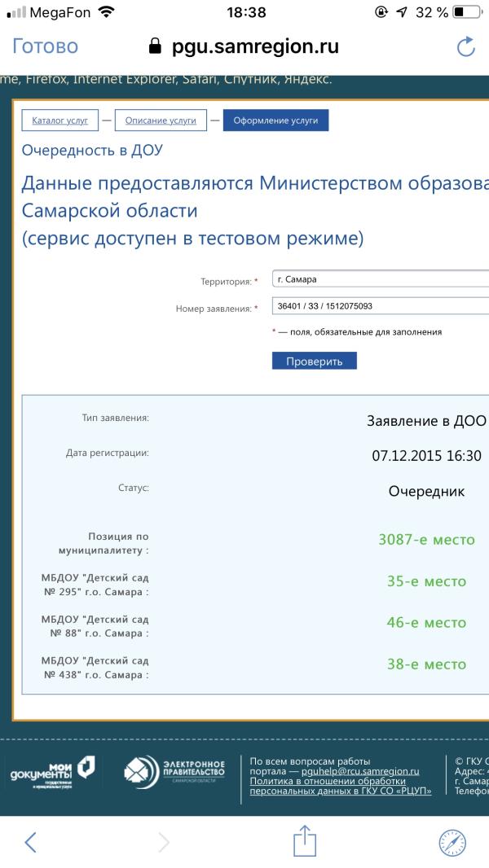
Task: Select the 3087-е место value
Action: coord(426,540)
